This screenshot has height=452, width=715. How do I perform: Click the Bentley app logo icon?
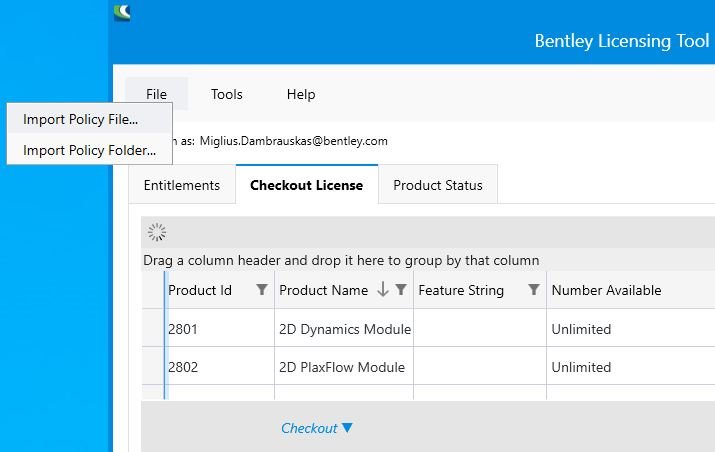pos(123,12)
